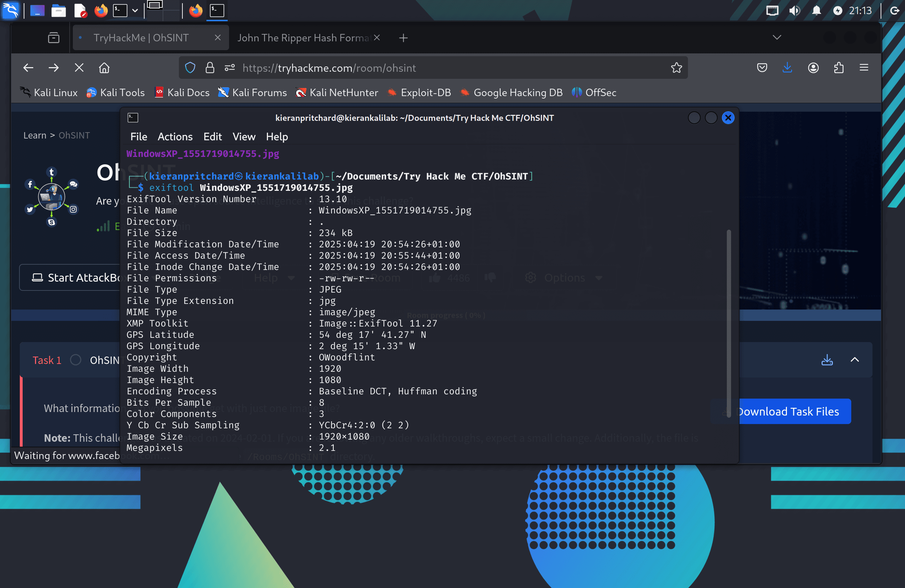Screen dimensions: 905x588
Task: Launch the text editor panel icon
Action: pos(80,10)
